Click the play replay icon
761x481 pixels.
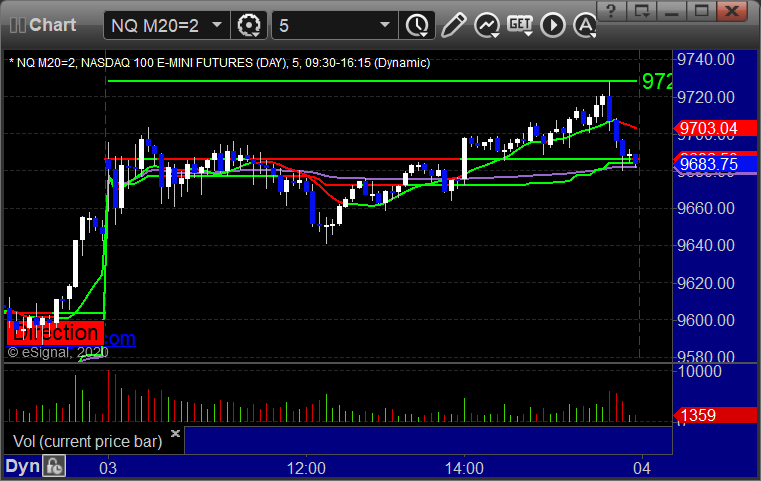coord(553,25)
